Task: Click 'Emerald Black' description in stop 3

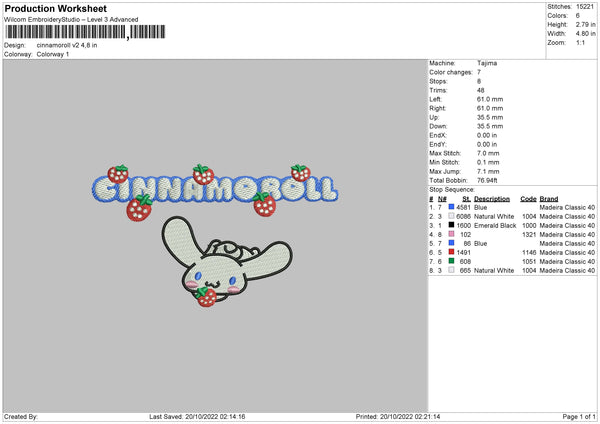Action: click(x=495, y=225)
